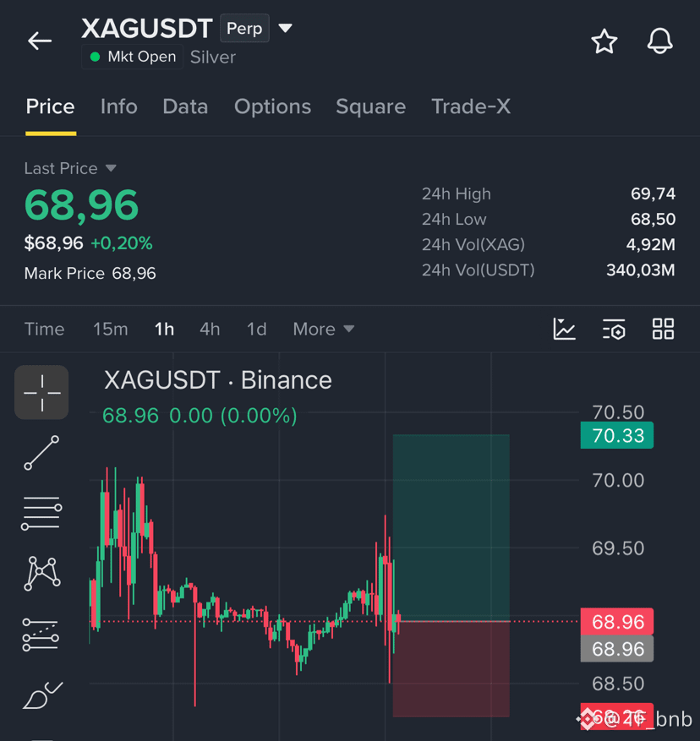
Task: Tap the 69.50 price axis label
Action: point(618,548)
